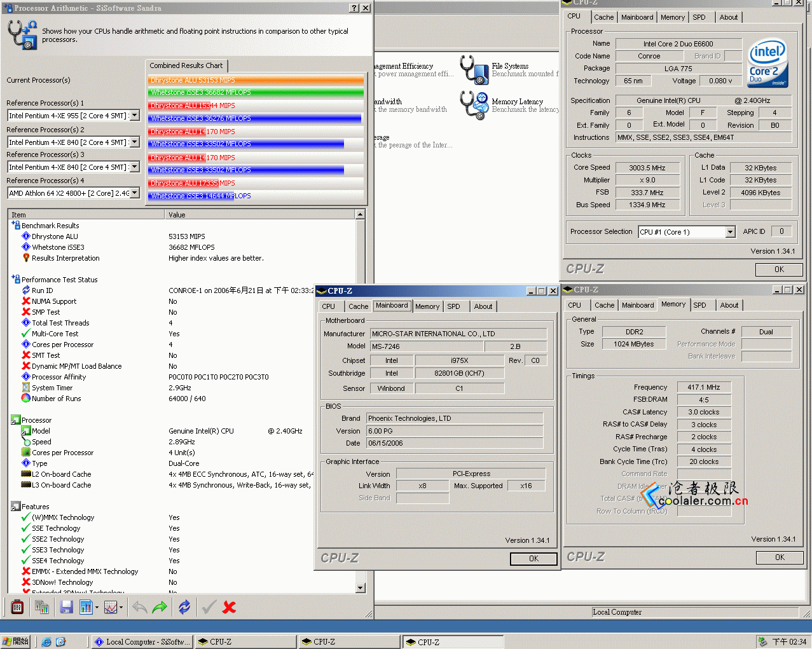Click the Intel Core 2 Duo logo
This screenshot has width=812, height=649.
point(768,63)
